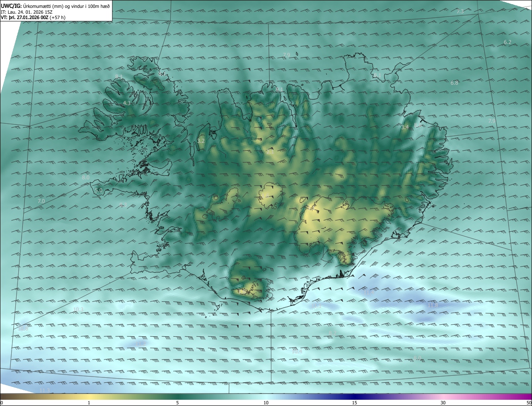Select the 11.8 value label in blue area
The width and height of the screenshot is (532, 406).
click(433, 305)
